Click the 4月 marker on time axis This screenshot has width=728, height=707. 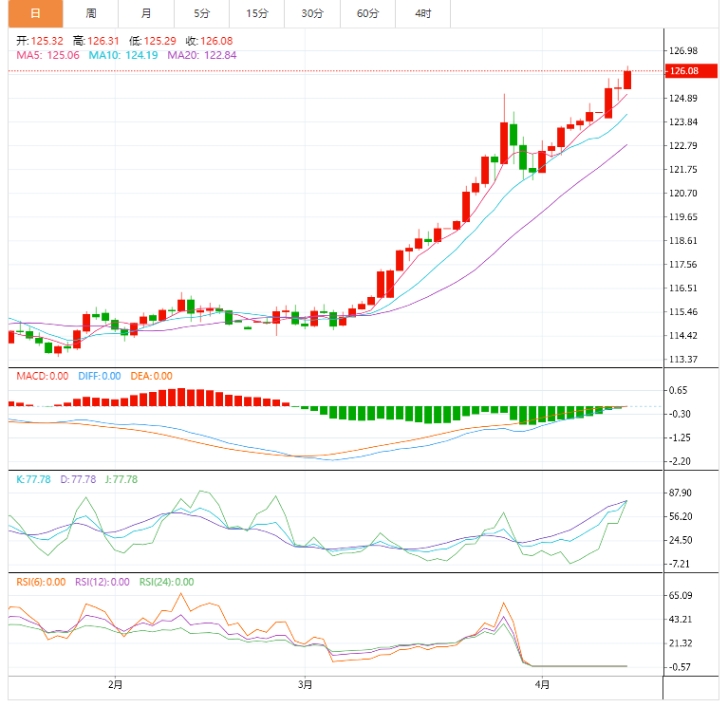coord(541,683)
